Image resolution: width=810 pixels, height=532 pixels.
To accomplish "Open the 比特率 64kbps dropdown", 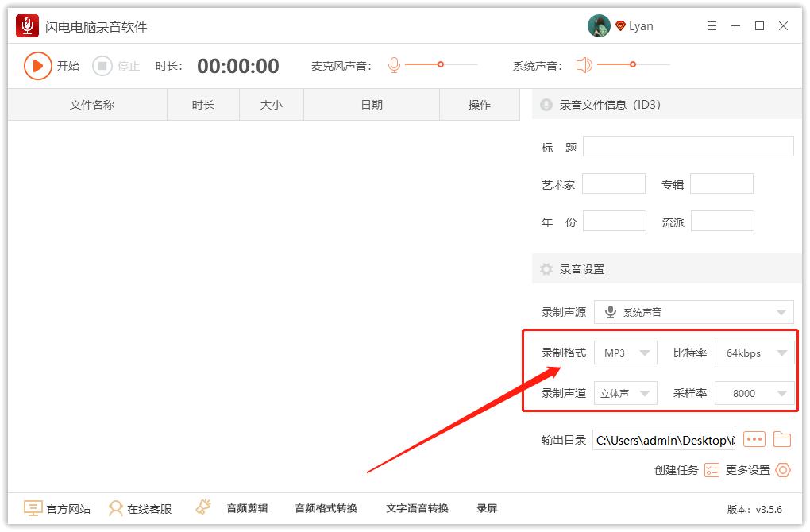I will coord(753,353).
